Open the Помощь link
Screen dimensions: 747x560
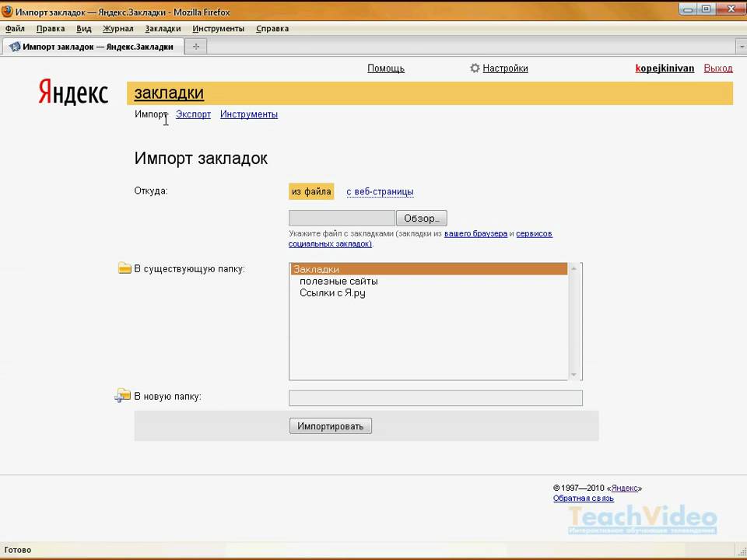click(x=386, y=68)
